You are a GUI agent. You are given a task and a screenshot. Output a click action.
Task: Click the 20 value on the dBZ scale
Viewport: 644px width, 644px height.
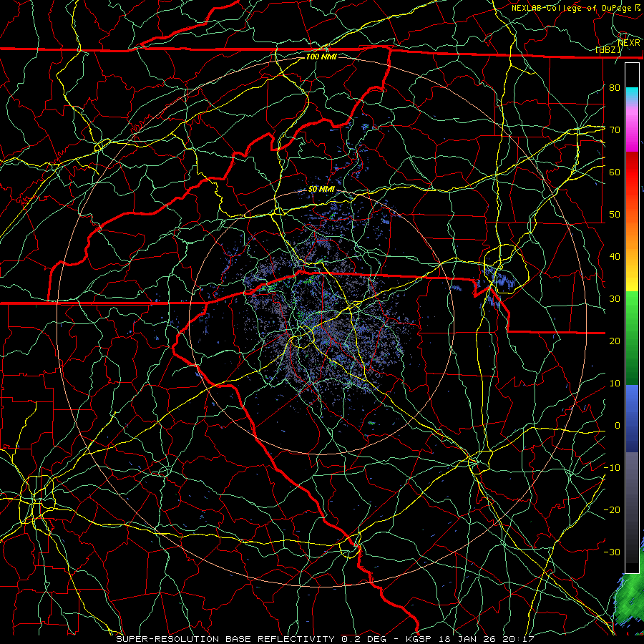click(615, 341)
